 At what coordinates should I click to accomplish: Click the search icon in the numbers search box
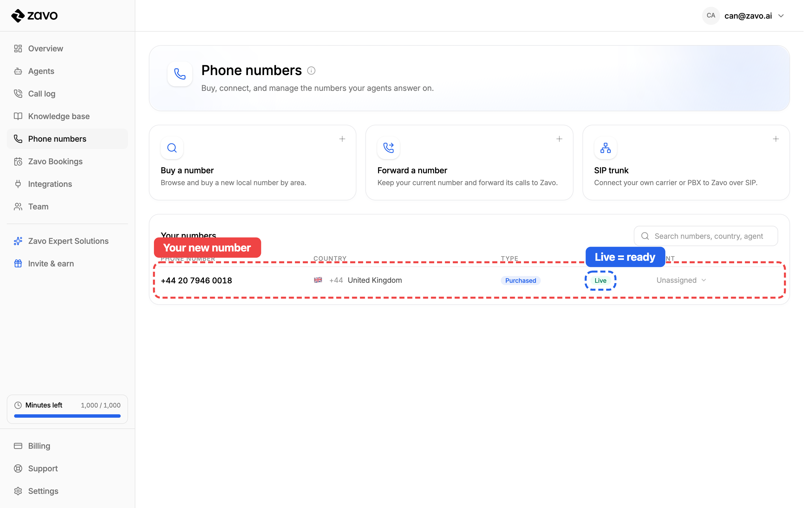tap(645, 236)
